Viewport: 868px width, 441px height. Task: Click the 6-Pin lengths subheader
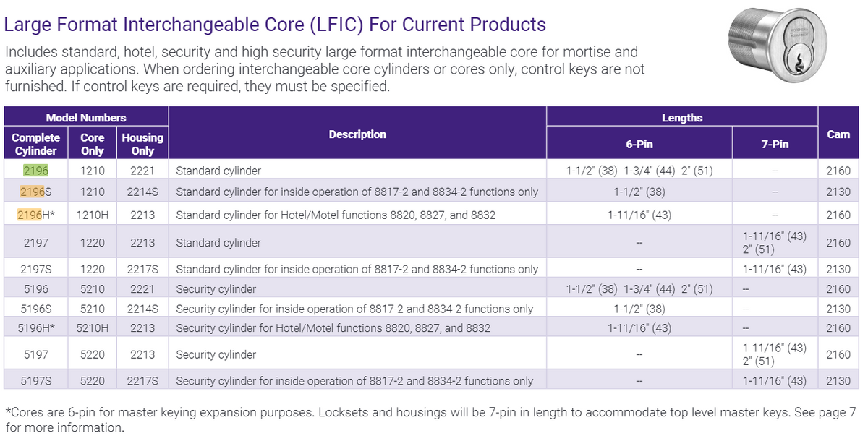point(639,144)
